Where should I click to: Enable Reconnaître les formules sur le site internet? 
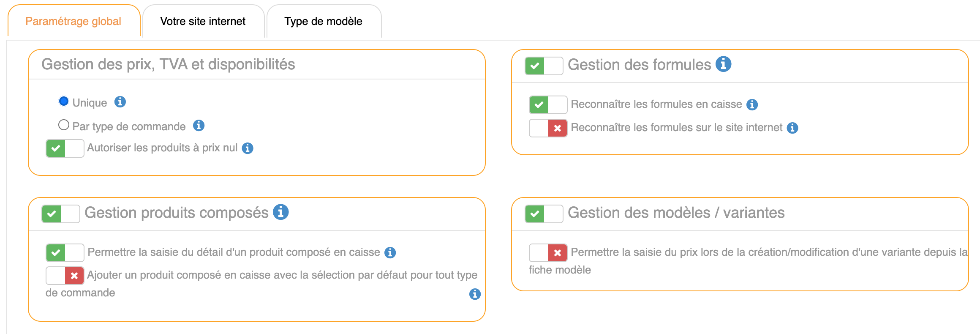point(548,128)
